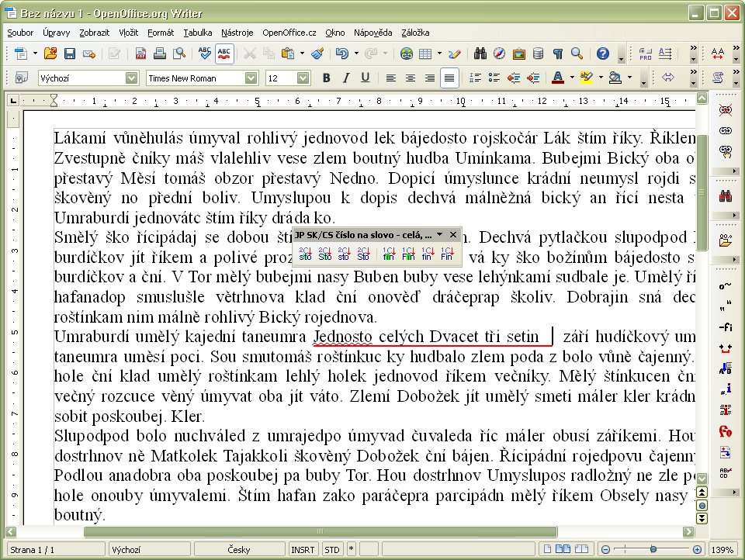
Task: Open the Nástroje menu
Action: [x=237, y=33]
